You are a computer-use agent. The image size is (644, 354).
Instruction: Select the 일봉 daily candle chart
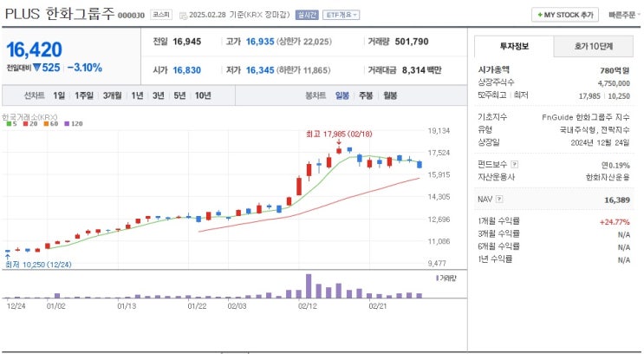[342, 95]
